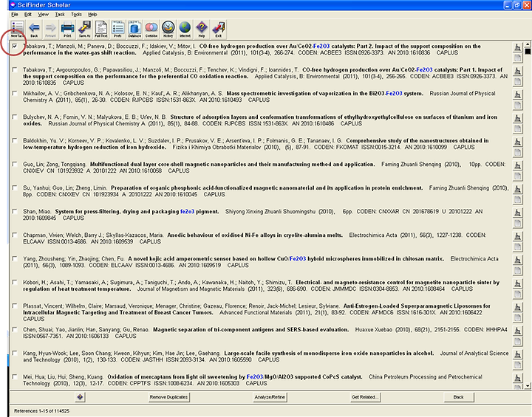Tick the Chen Shuai magnetic separation checkbox

click(15, 329)
